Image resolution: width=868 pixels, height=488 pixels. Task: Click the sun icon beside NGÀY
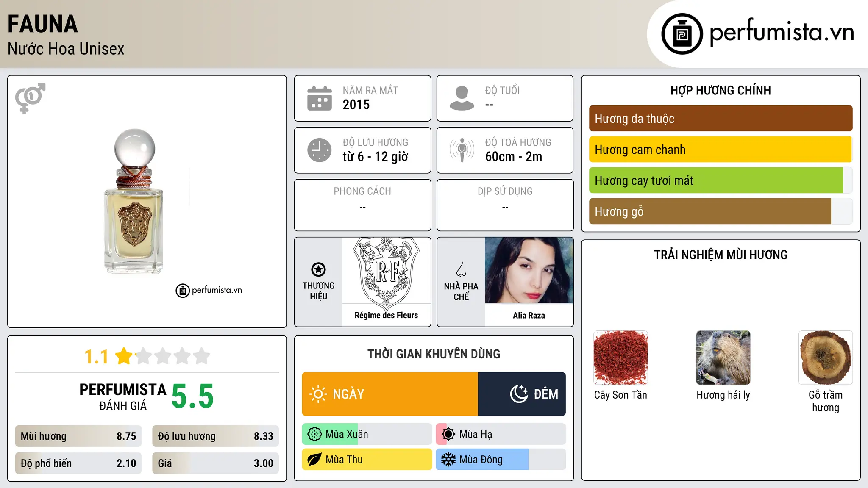pos(318,394)
